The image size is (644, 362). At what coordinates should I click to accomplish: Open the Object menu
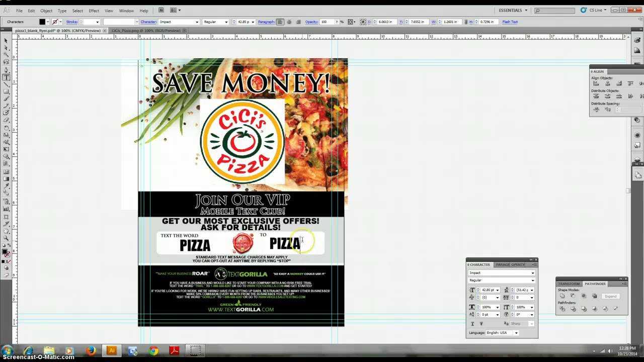pyautogui.click(x=46, y=11)
